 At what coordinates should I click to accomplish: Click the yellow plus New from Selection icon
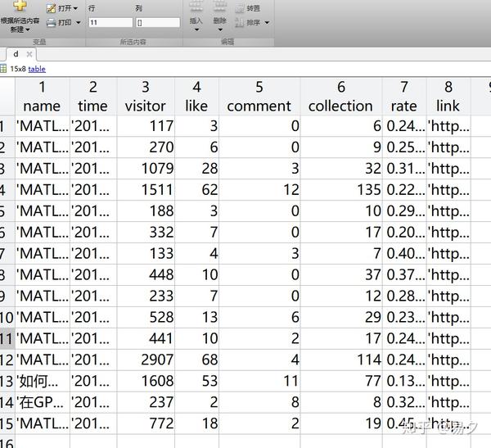(20, 6)
